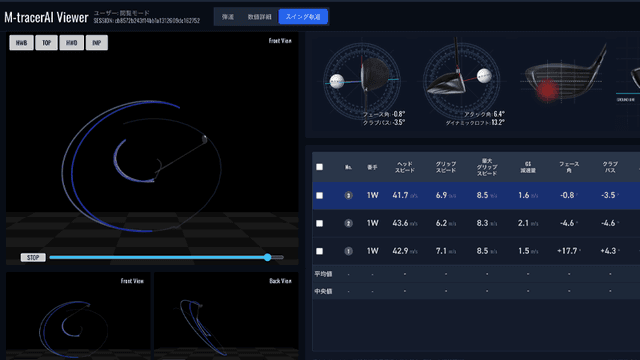Check the box for swing row 2
This screenshot has width=640, height=360.
tap(320, 223)
